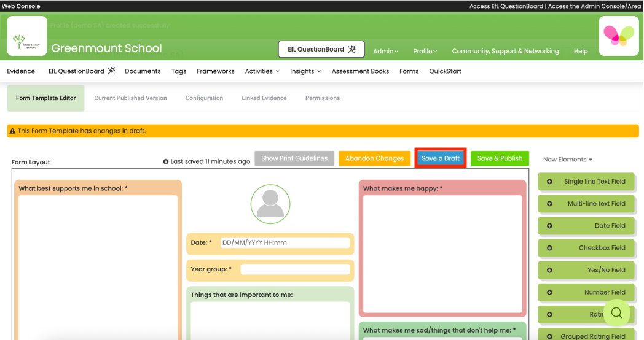Click the Date input field
This screenshot has height=340, width=644.
285,243
